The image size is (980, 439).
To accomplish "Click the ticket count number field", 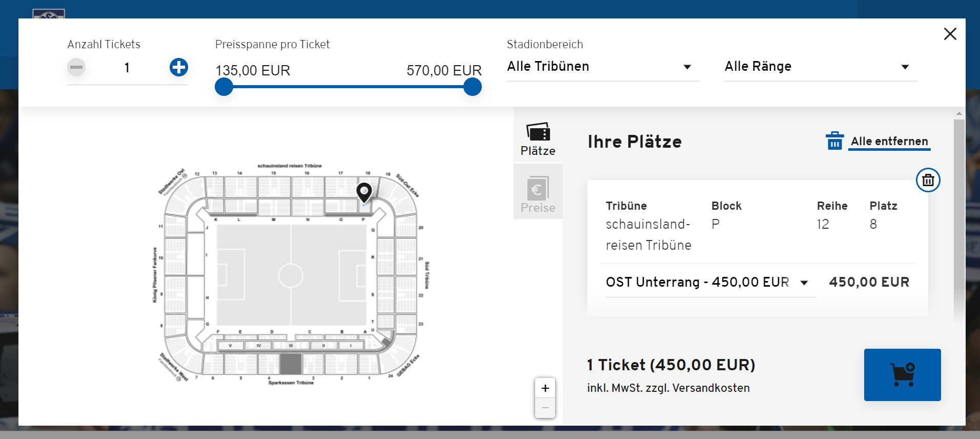I will (127, 68).
